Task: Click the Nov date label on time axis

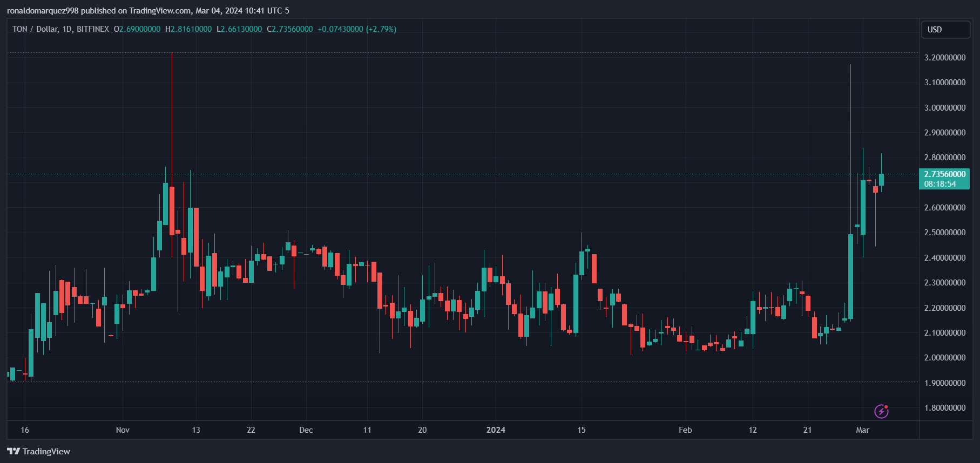Action: pyautogui.click(x=123, y=430)
